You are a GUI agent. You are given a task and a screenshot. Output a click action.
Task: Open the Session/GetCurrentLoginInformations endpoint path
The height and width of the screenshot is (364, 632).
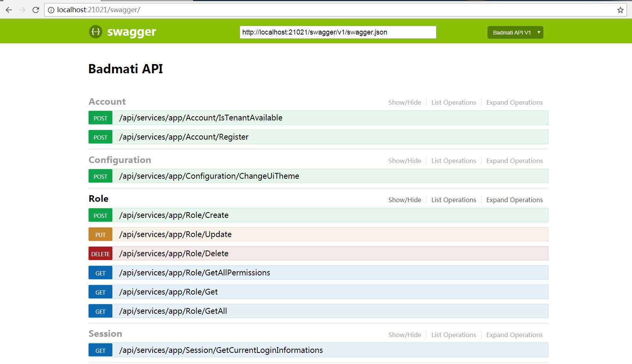point(221,350)
